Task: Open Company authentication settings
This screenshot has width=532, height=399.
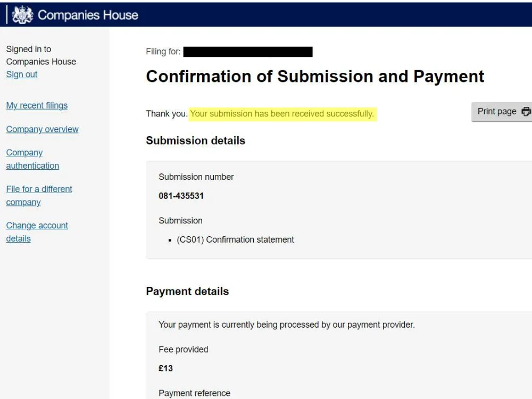Action: 32,159
